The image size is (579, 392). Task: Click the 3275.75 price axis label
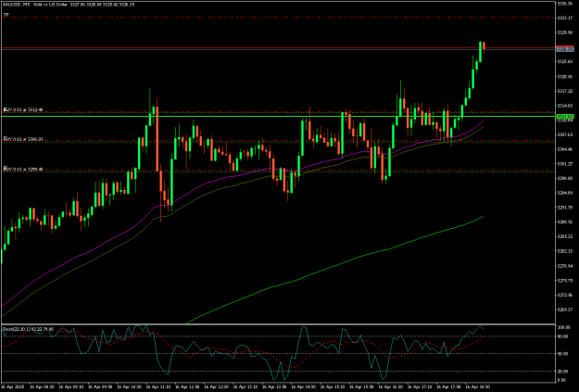565,281
